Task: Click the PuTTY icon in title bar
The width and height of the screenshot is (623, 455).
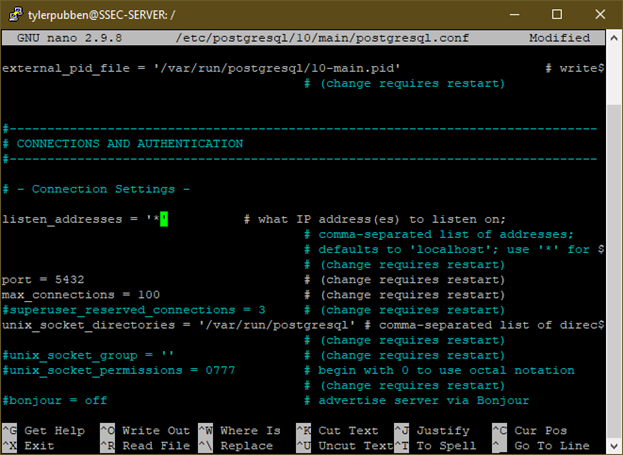Action: 15,14
